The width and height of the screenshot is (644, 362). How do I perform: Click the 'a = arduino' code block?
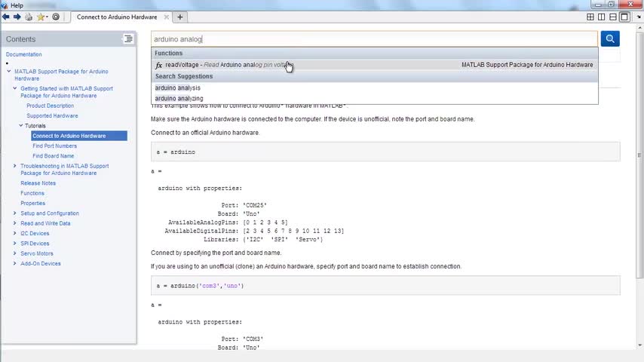point(385,152)
